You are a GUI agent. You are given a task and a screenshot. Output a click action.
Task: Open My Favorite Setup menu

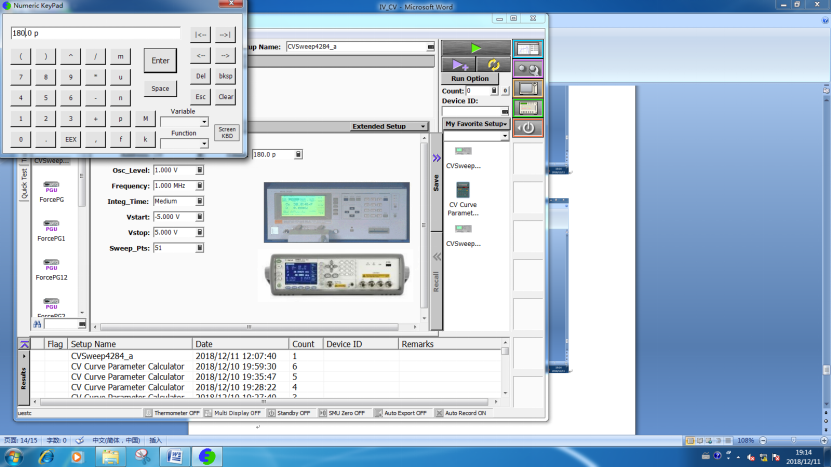(x=476, y=123)
